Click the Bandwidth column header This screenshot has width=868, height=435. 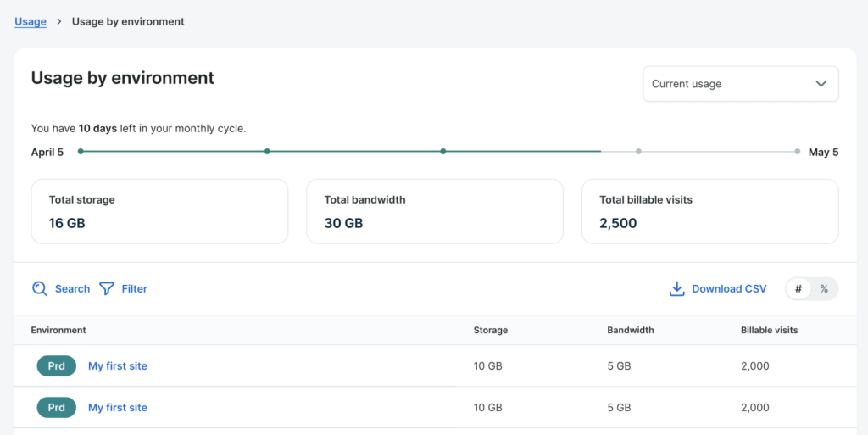point(631,330)
